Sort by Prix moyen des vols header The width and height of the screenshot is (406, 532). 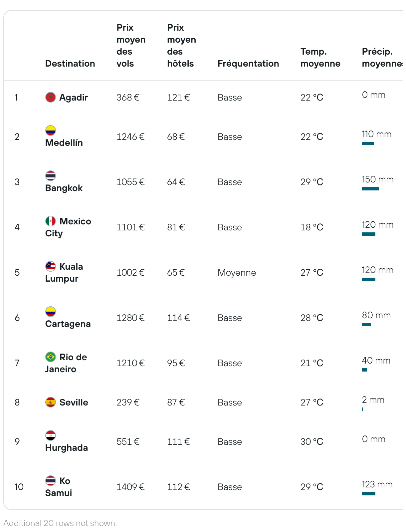click(x=131, y=45)
